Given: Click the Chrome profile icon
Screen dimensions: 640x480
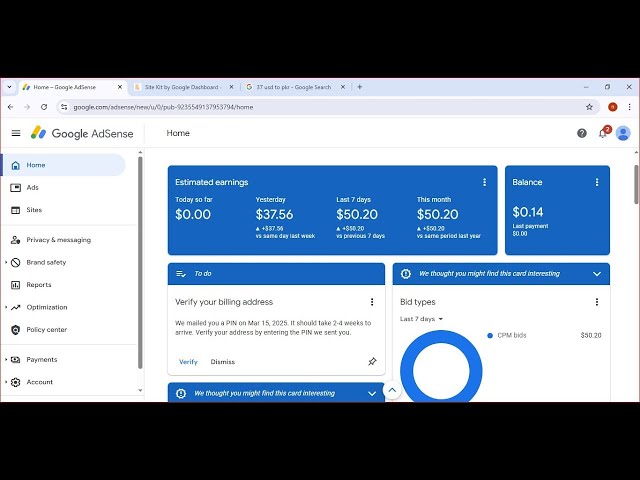Looking at the screenshot, I should [612, 107].
